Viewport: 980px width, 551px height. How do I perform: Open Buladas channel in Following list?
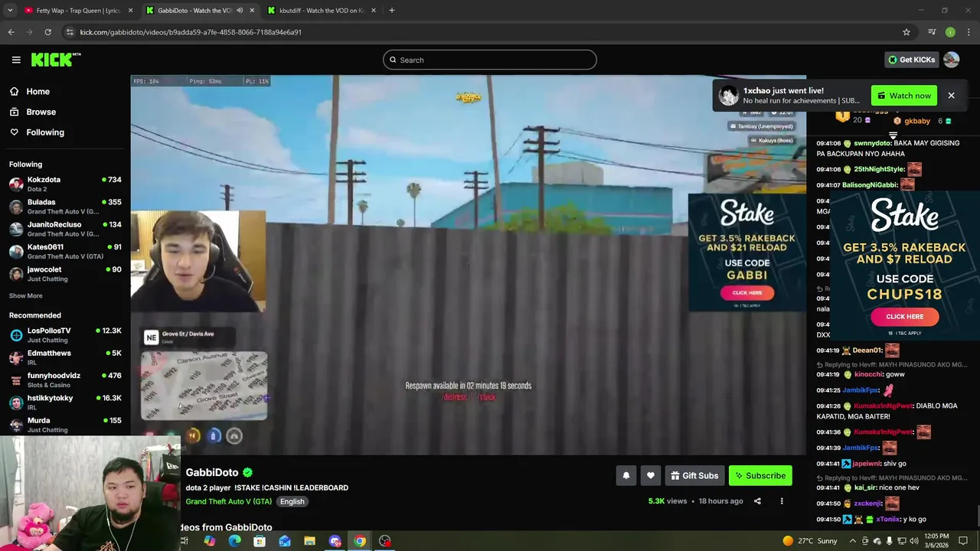(65, 207)
